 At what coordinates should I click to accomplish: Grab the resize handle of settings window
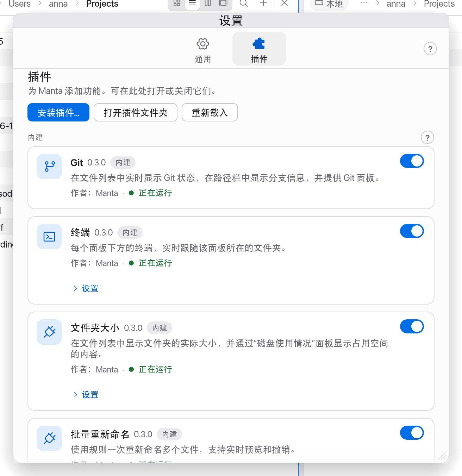coord(442,456)
